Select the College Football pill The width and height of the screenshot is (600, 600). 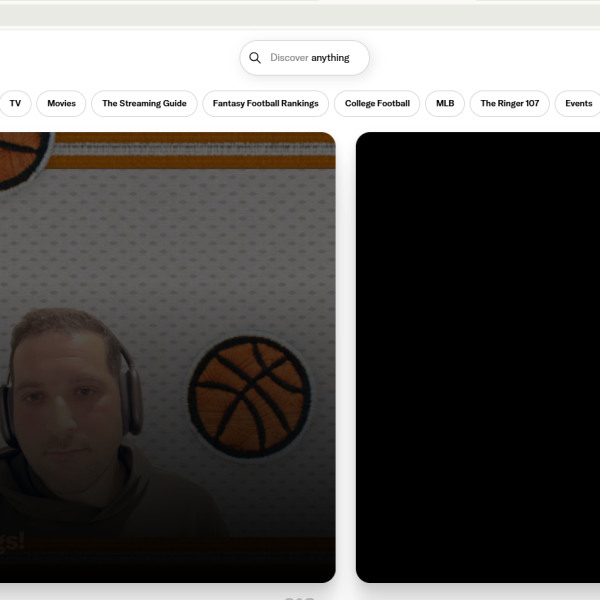coord(377,103)
